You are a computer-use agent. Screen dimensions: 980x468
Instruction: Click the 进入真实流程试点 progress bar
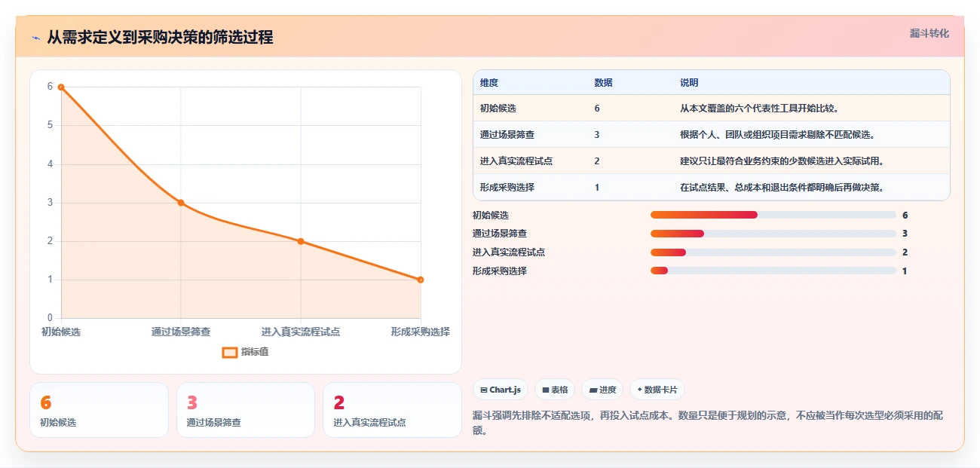773,252
